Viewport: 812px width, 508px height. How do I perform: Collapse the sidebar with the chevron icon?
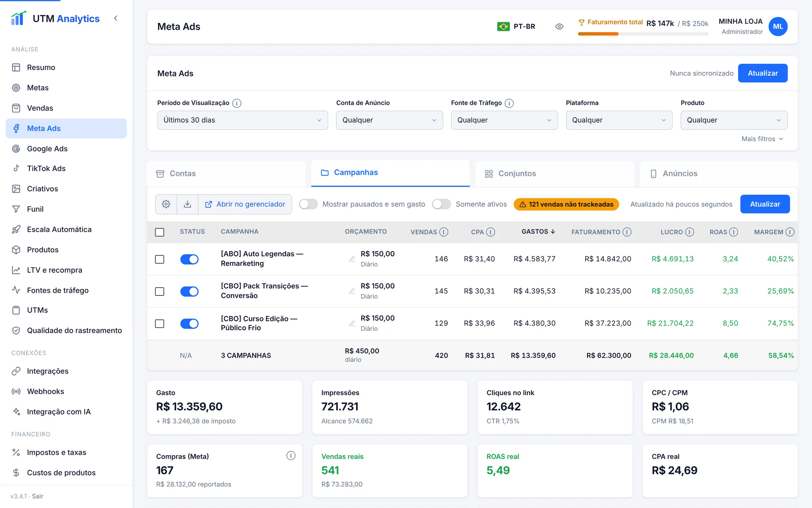point(116,18)
